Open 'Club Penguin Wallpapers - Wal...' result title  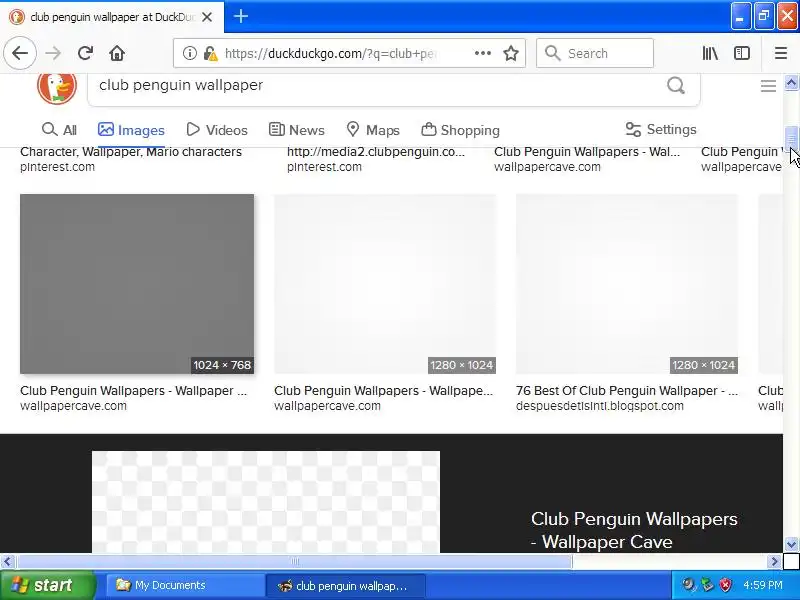click(x=587, y=152)
